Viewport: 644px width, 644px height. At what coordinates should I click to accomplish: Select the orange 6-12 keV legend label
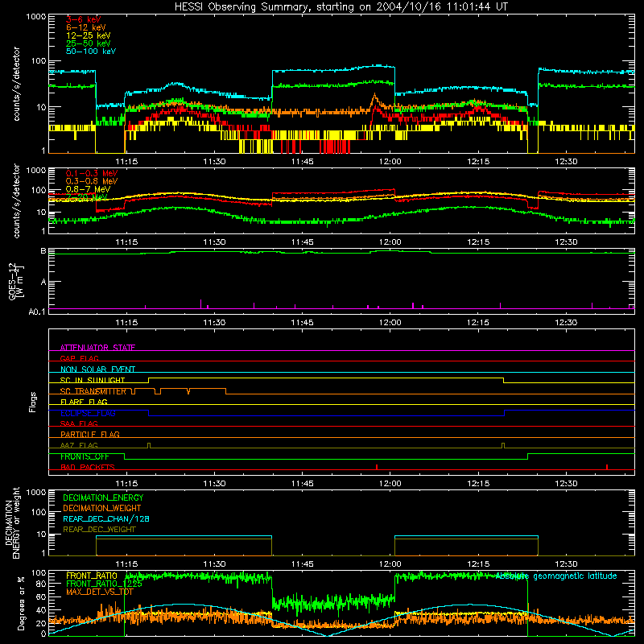point(86,27)
